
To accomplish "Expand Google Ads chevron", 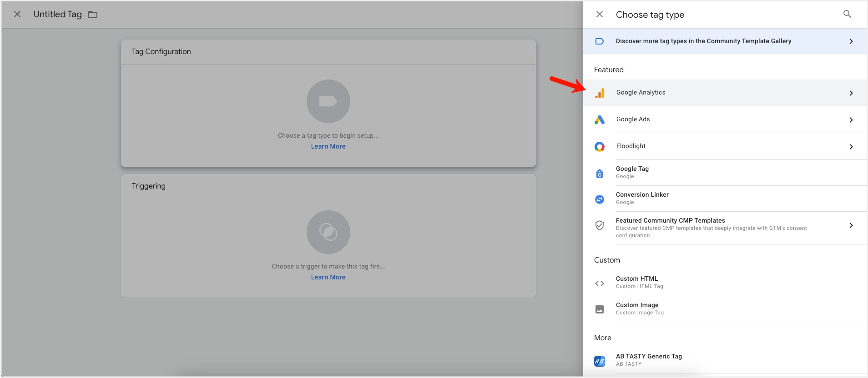I will coord(851,120).
